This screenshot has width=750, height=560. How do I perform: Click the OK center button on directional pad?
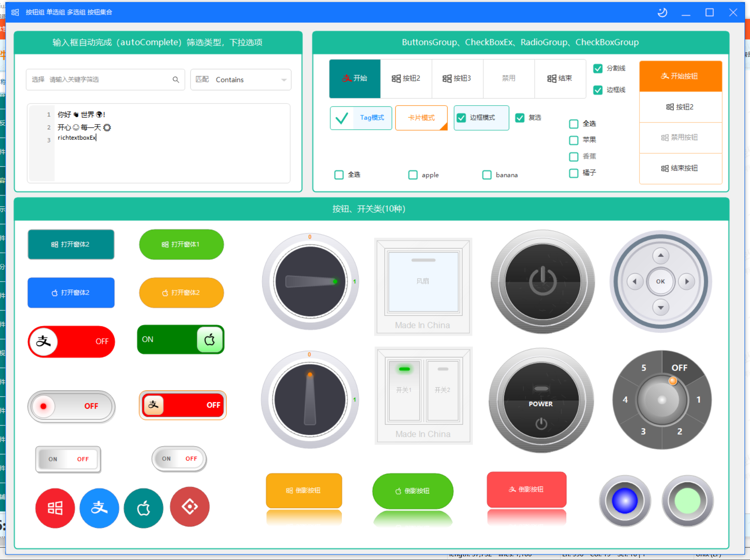(660, 281)
